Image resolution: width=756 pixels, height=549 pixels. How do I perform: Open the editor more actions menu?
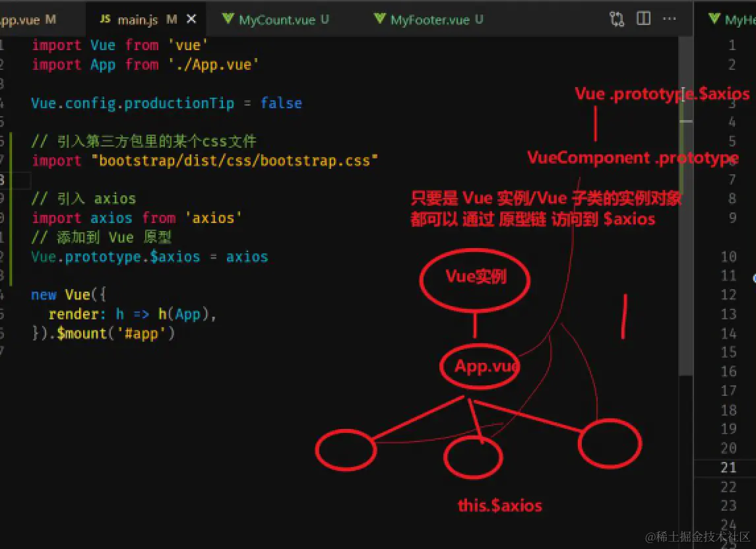coord(669,18)
